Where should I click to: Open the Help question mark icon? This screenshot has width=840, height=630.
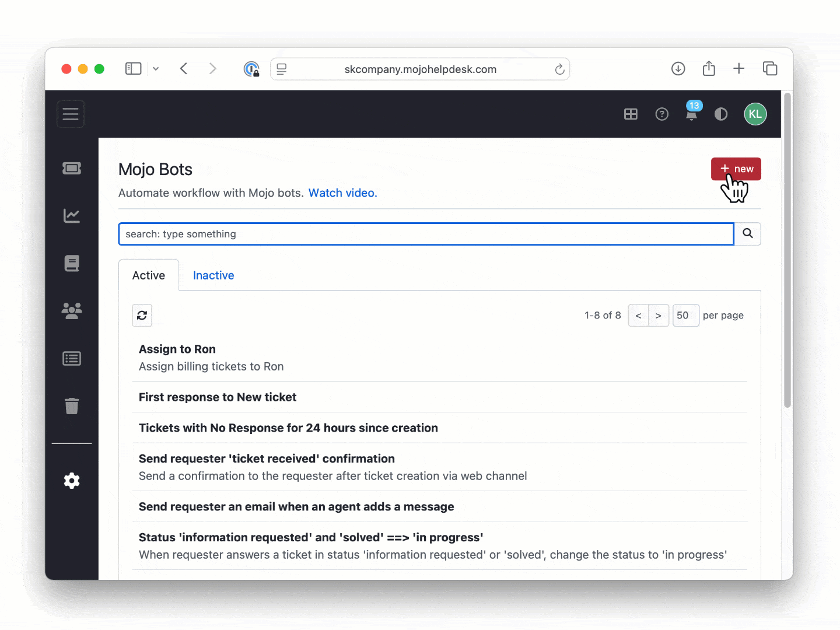(x=661, y=114)
